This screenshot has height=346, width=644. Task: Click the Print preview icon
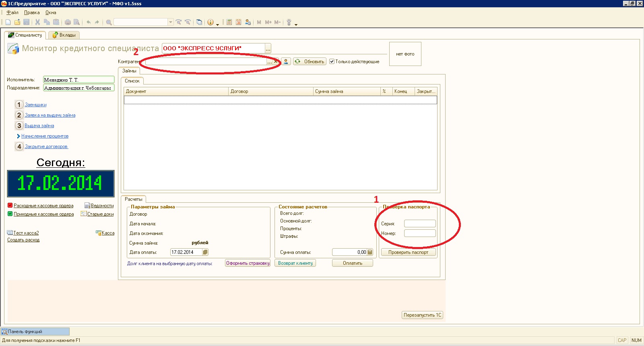coord(76,22)
